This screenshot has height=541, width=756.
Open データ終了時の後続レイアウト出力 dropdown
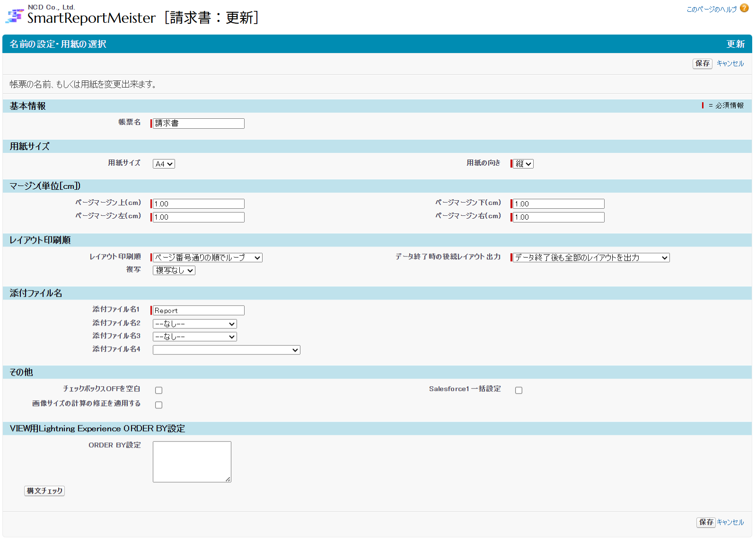[591, 258]
